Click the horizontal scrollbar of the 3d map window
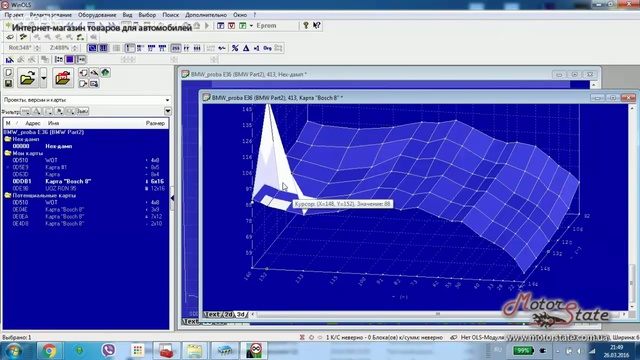Screen dimensions: 640x360 438,314
